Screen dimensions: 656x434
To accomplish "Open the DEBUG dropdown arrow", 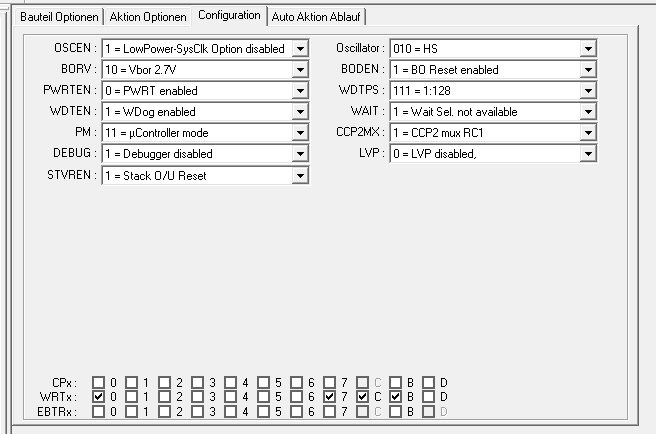I will [300, 154].
